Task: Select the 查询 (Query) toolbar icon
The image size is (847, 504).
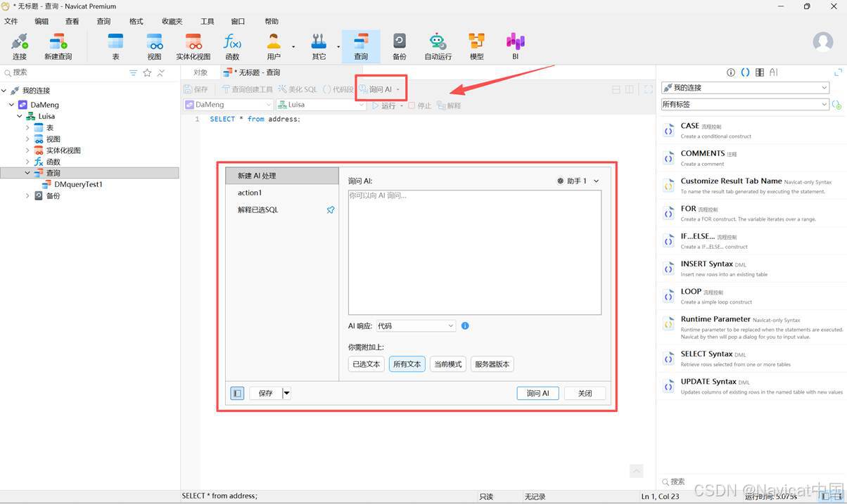Action: click(x=361, y=46)
